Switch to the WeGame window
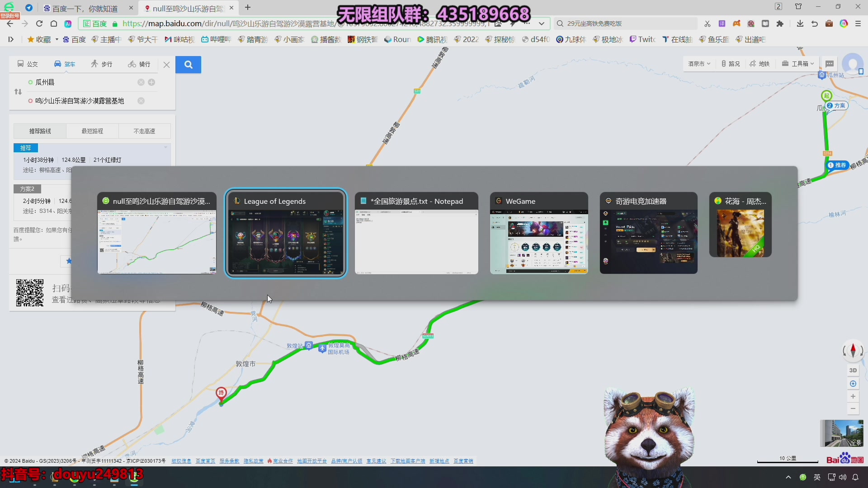Image resolution: width=868 pixels, height=488 pixels. [539, 233]
